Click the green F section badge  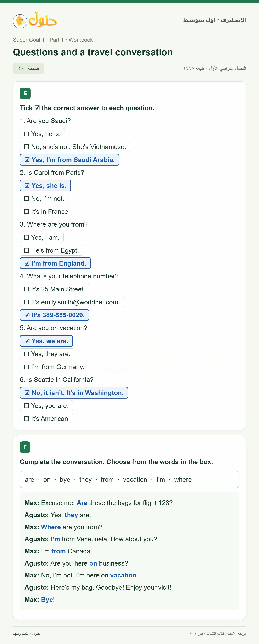25,447
